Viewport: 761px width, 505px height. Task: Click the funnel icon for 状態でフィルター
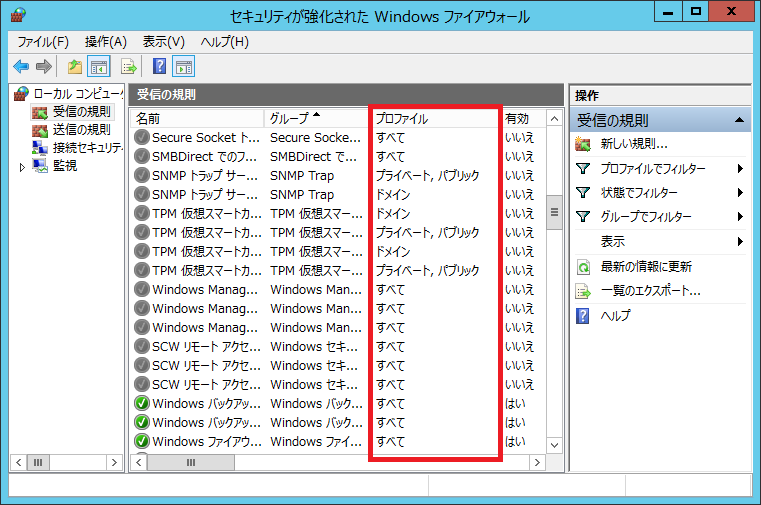[583, 193]
